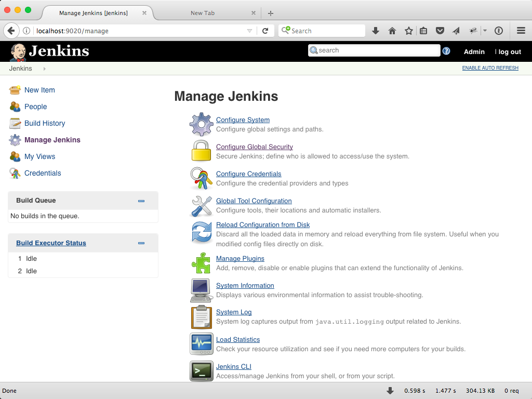
Task: Go to the browser home page icon
Action: (x=392, y=31)
